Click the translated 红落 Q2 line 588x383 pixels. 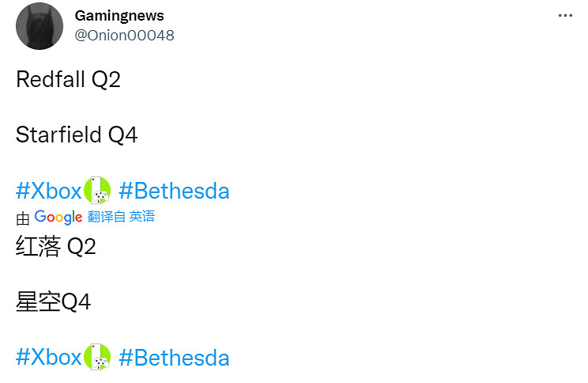55,247
